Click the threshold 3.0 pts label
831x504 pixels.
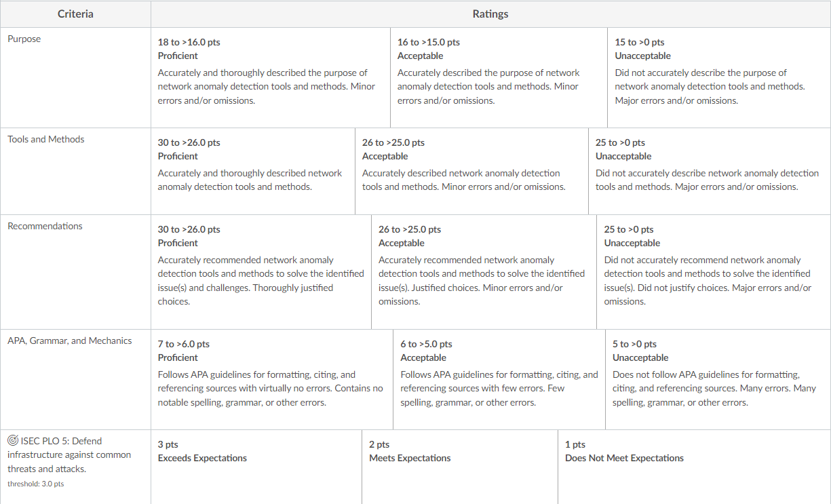pos(35,484)
